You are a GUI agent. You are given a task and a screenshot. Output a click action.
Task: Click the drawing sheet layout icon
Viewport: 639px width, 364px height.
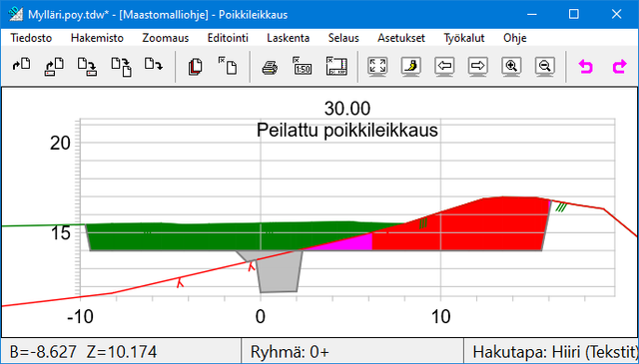pyautogui.click(x=336, y=66)
